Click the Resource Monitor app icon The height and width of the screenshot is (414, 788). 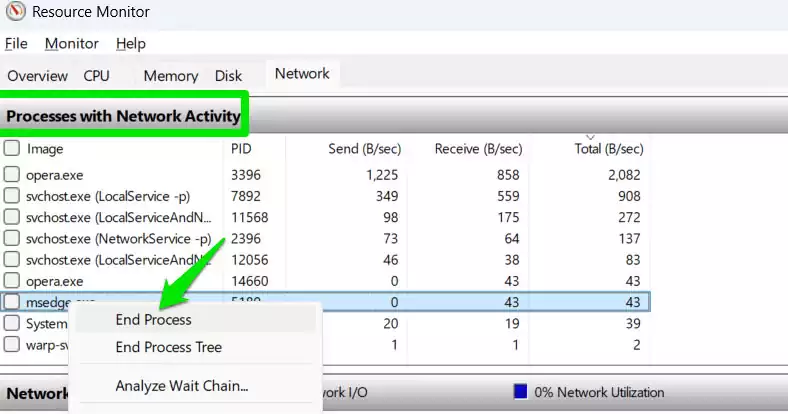click(16, 11)
